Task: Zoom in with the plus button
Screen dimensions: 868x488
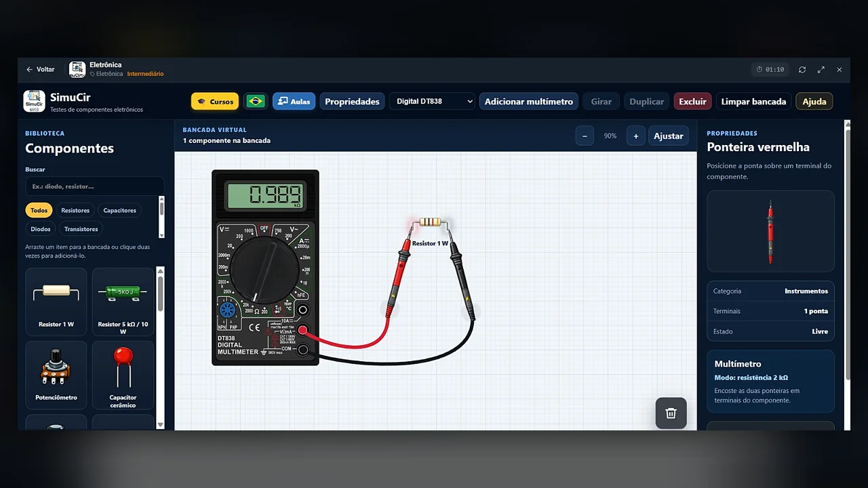Action: (x=635, y=136)
